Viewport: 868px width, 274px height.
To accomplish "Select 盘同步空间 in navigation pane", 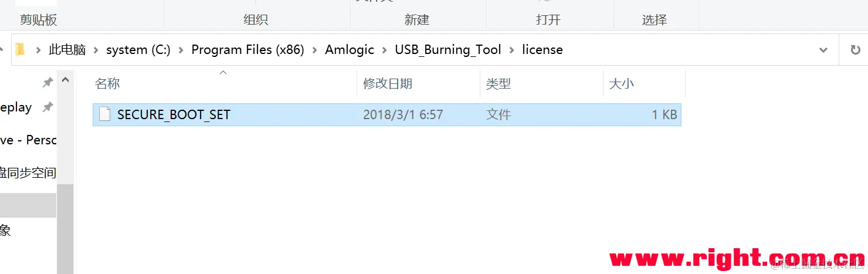I will [28, 173].
